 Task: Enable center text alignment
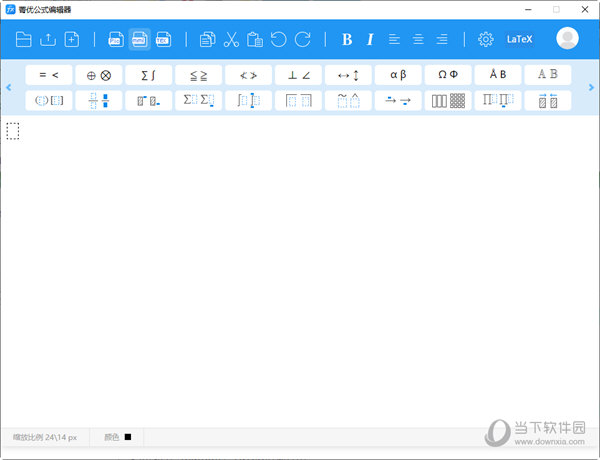click(418, 40)
